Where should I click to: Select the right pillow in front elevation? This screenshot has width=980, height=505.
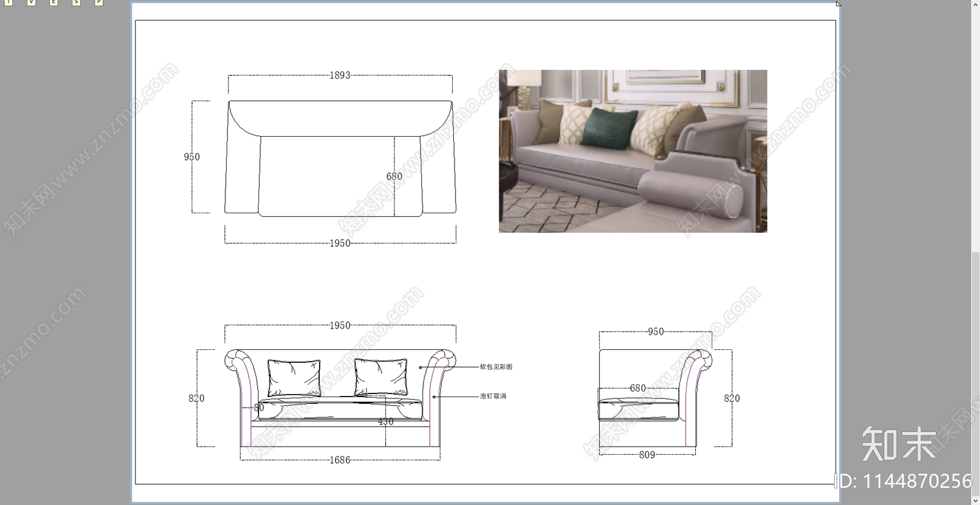coord(381,378)
